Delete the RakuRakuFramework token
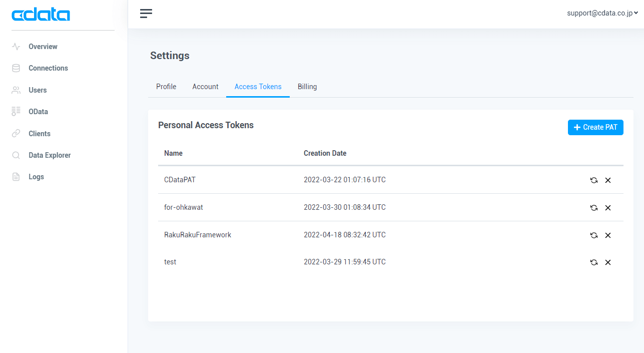644x353 pixels. (608, 235)
